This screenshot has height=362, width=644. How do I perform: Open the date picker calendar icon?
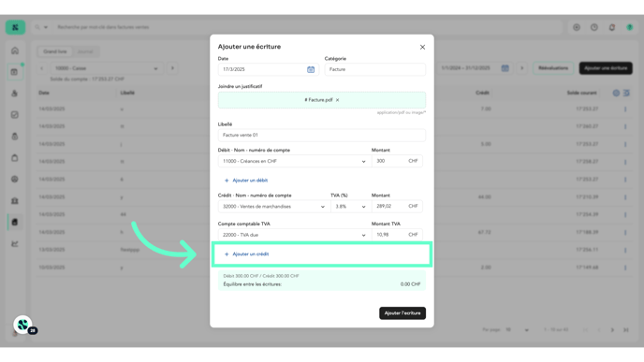coord(311,69)
